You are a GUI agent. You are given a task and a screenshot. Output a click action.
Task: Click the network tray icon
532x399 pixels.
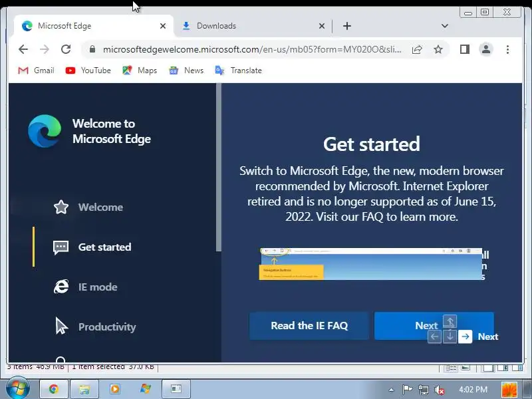click(x=424, y=390)
